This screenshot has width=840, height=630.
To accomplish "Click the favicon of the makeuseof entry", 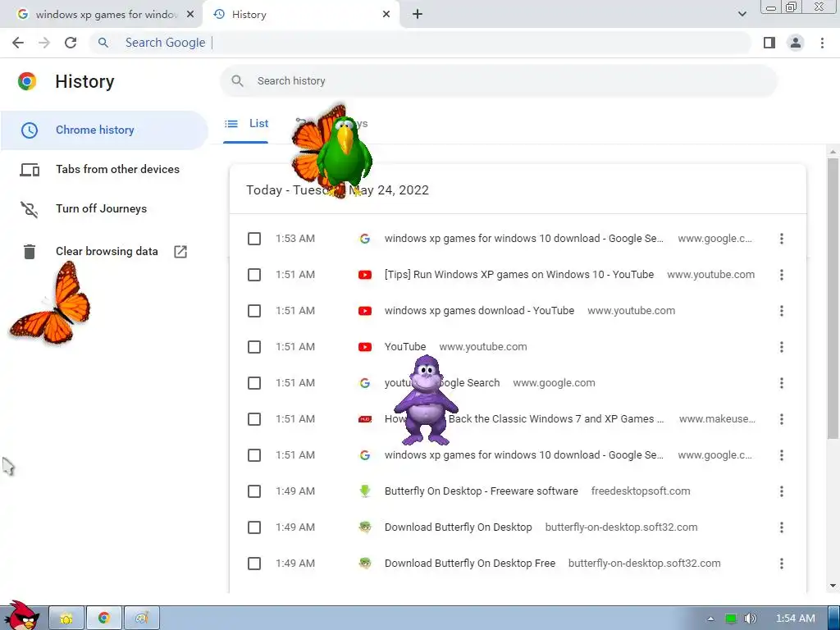I will tap(365, 419).
